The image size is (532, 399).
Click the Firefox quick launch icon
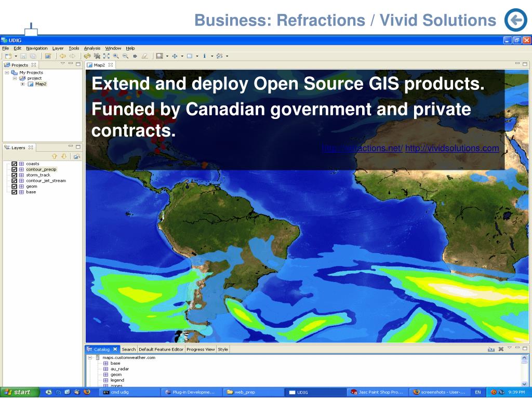[x=87, y=392]
